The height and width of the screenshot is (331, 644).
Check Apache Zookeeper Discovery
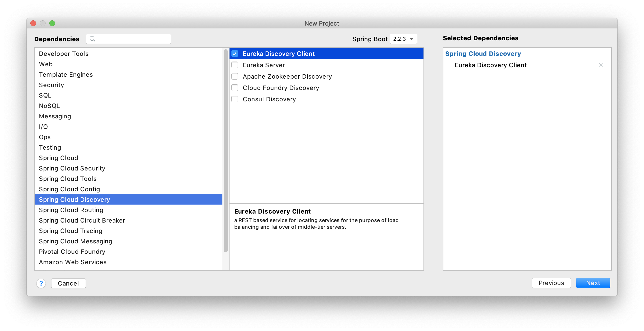tap(235, 76)
